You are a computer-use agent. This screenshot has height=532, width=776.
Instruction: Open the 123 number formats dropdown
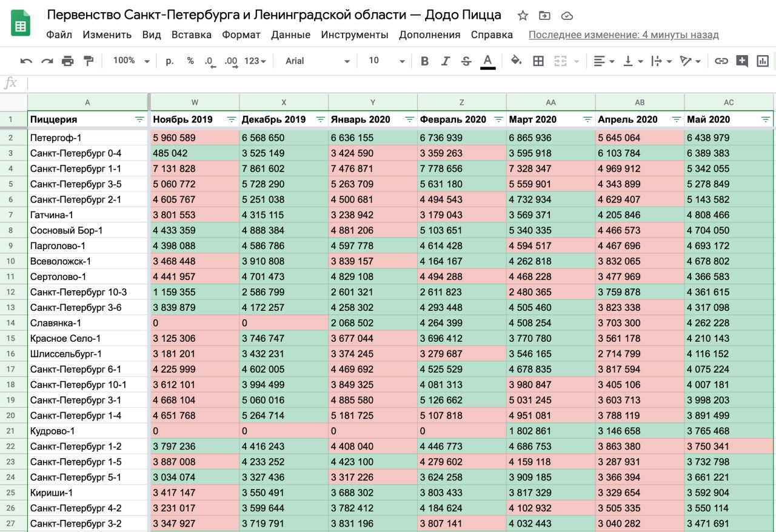tap(255, 61)
